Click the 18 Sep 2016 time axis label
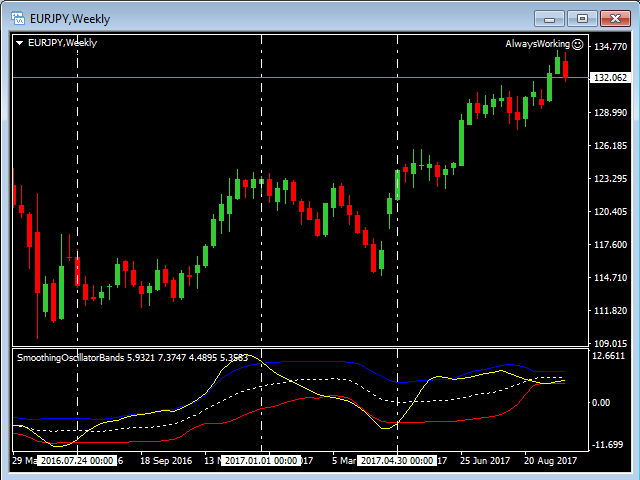The height and width of the screenshot is (480, 640). point(166,461)
